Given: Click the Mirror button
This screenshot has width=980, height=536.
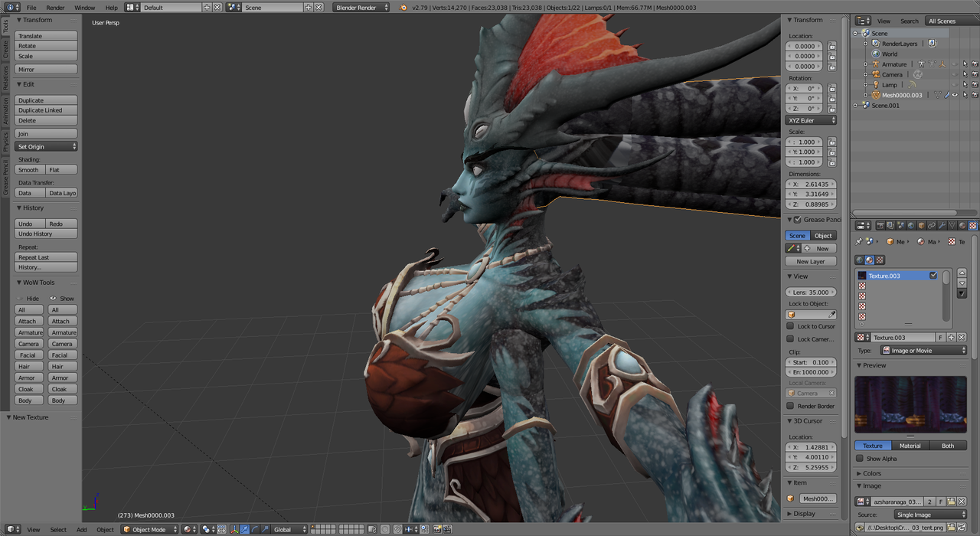Looking at the screenshot, I should pyautogui.click(x=47, y=70).
